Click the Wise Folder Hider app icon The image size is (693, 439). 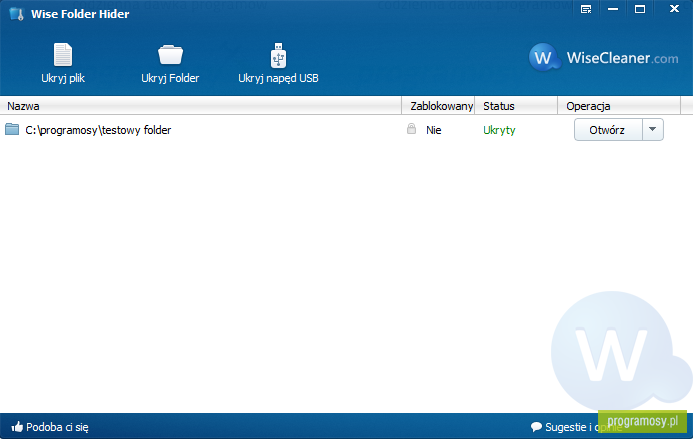[x=16, y=14]
